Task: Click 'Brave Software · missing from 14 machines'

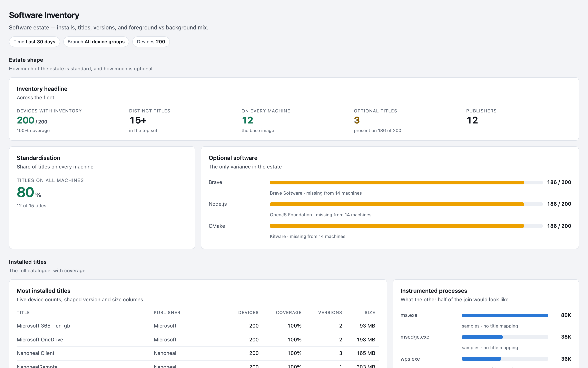Action: (x=316, y=193)
